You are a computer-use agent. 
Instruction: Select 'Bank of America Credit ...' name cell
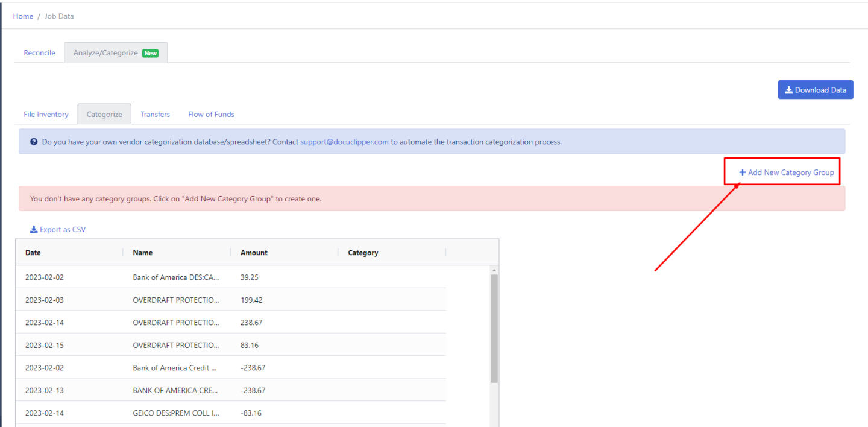click(176, 368)
